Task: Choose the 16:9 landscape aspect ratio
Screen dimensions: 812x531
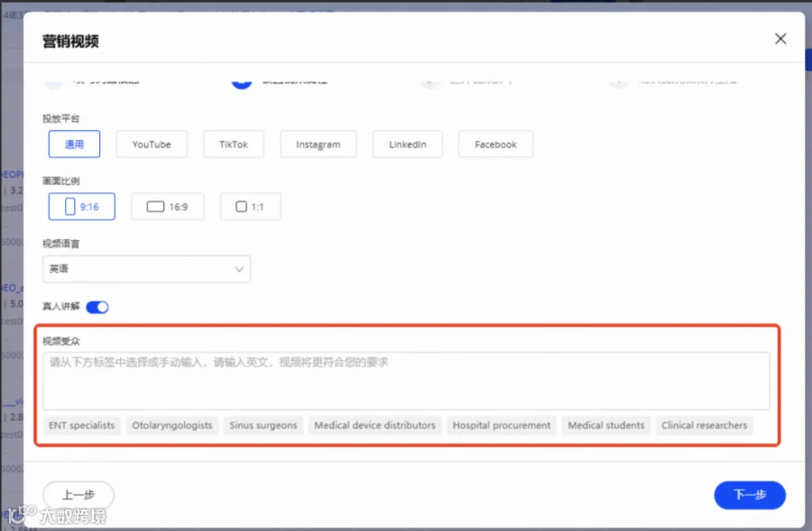Action: tap(167, 207)
